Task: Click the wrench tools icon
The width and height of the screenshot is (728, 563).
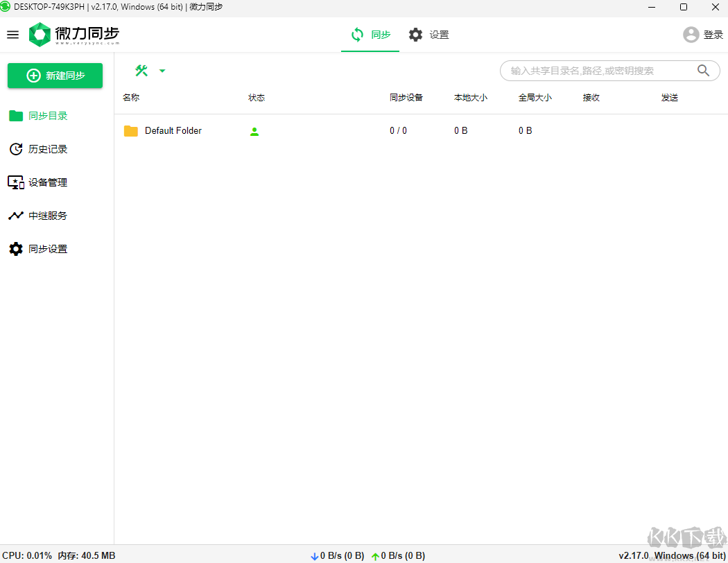Action: [x=141, y=71]
